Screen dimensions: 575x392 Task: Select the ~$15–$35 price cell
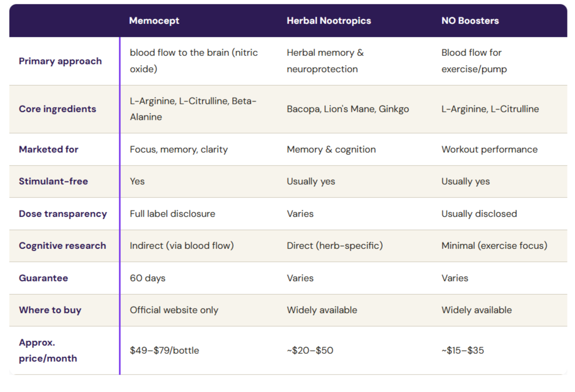point(463,351)
